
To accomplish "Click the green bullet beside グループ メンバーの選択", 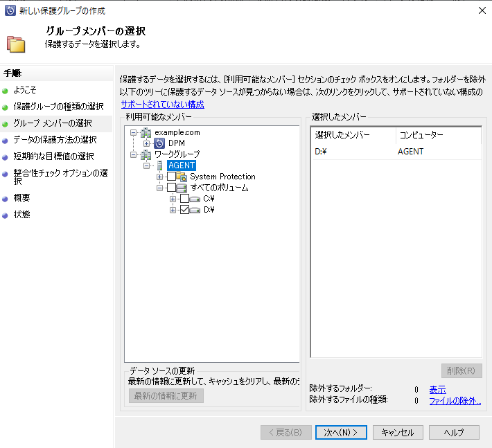I will pyautogui.click(x=5, y=124).
